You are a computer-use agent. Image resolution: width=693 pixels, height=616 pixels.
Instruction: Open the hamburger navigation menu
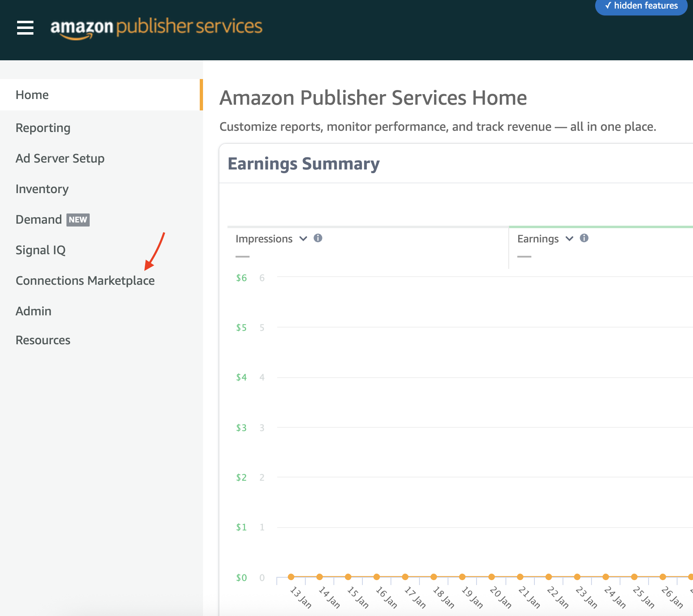tap(25, 28)
